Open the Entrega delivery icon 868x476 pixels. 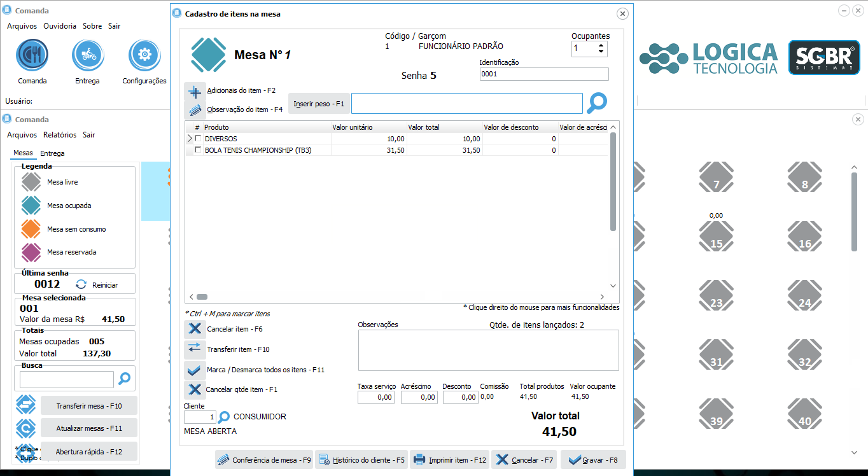click(88, 55)
